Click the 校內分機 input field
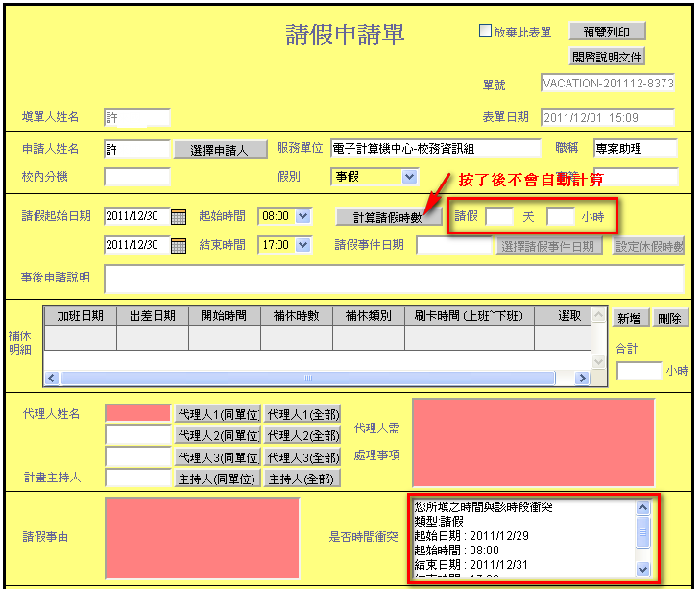Screen dimensions: 700x589 point(136,177)
